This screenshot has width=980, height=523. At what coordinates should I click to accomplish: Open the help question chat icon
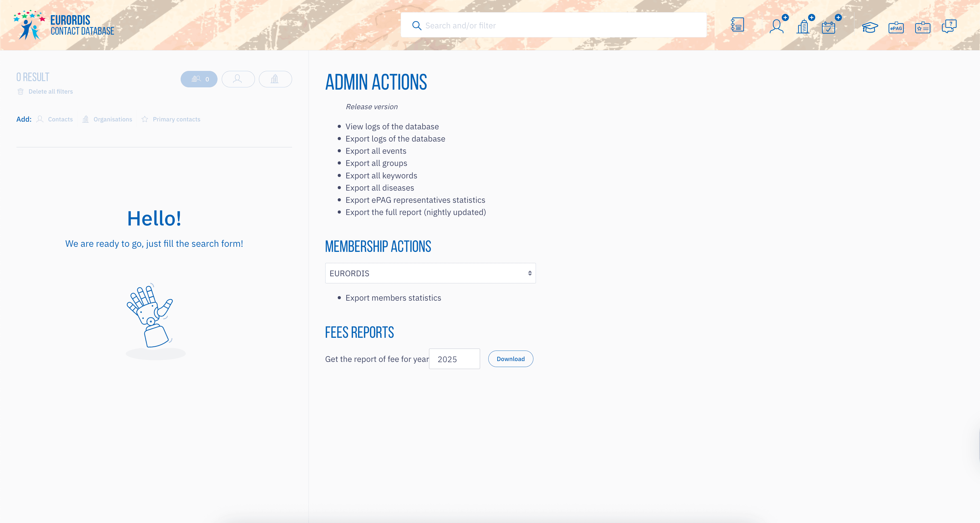coord(949,26)
